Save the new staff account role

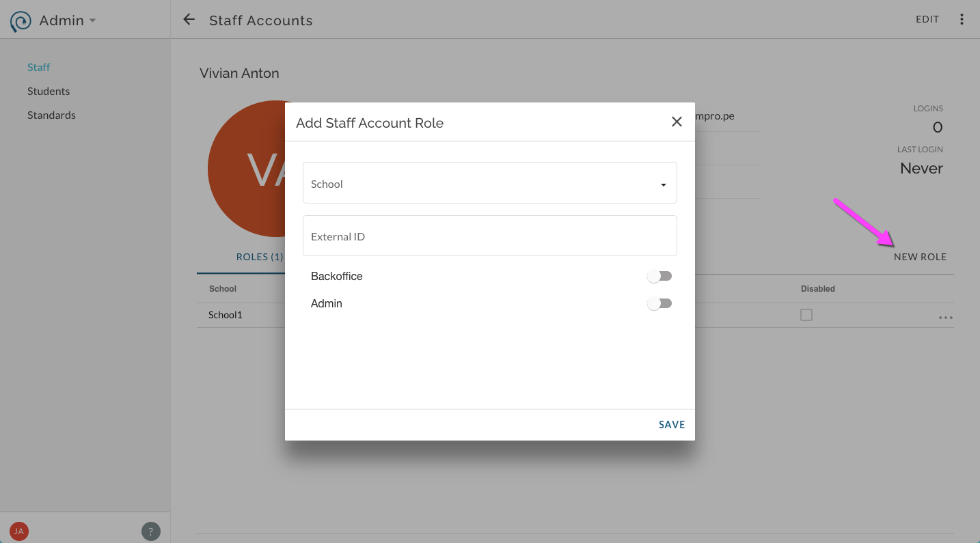click(672, 425)
